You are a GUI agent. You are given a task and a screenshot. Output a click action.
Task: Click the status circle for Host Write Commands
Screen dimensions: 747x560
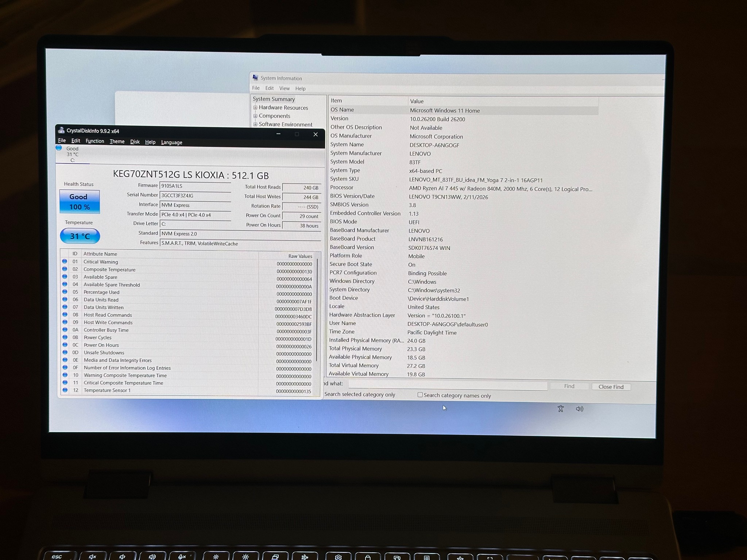pyautogui.click(x=65, y=322)
